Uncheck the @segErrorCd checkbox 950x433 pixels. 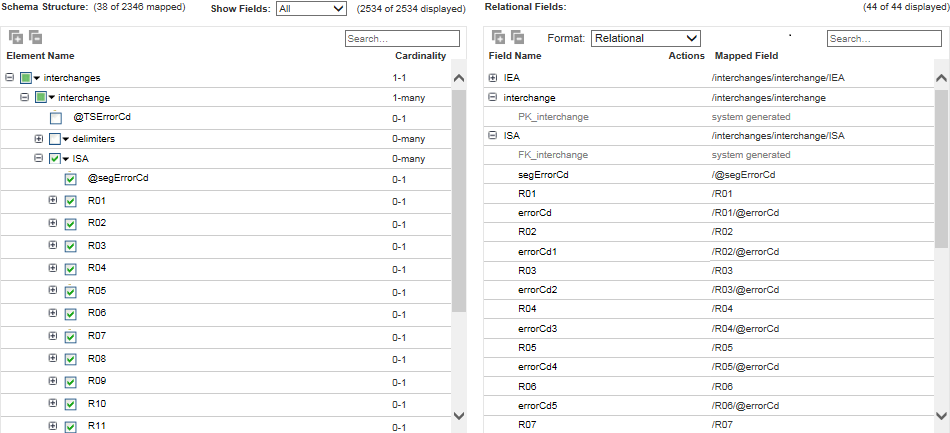coord(70,180)
